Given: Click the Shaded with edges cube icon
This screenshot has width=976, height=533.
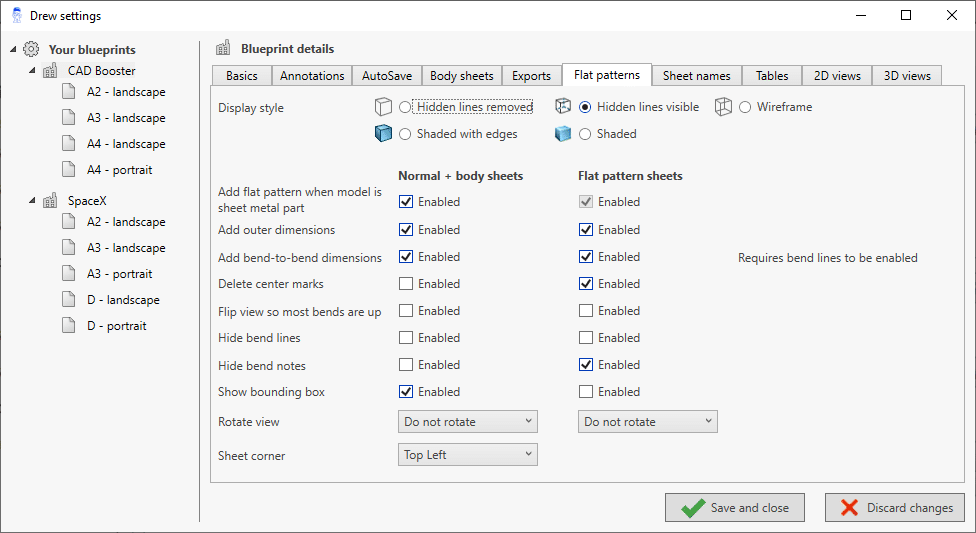Looking at the screenshot, I should (383, 134).
